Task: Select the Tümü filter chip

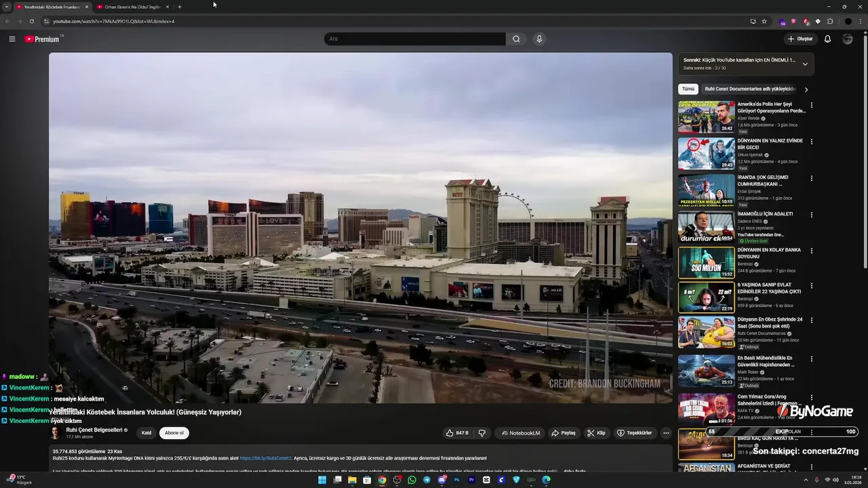Action: click(x=688, y=89)
